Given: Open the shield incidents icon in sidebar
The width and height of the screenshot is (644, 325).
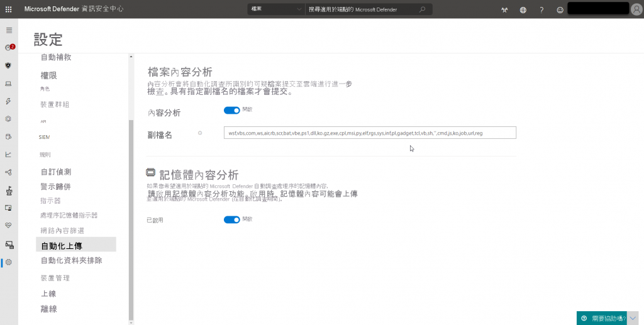Looking at the screenshot, I should click(8, 65).
